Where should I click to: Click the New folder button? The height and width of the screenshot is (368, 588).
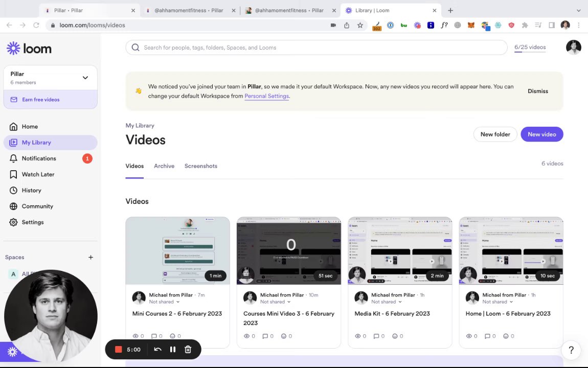pyautogui.click(x=495, y=134)
